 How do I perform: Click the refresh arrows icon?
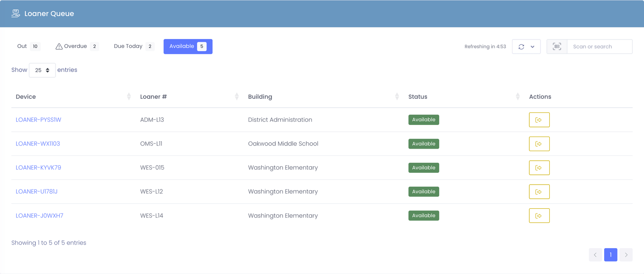521,47
